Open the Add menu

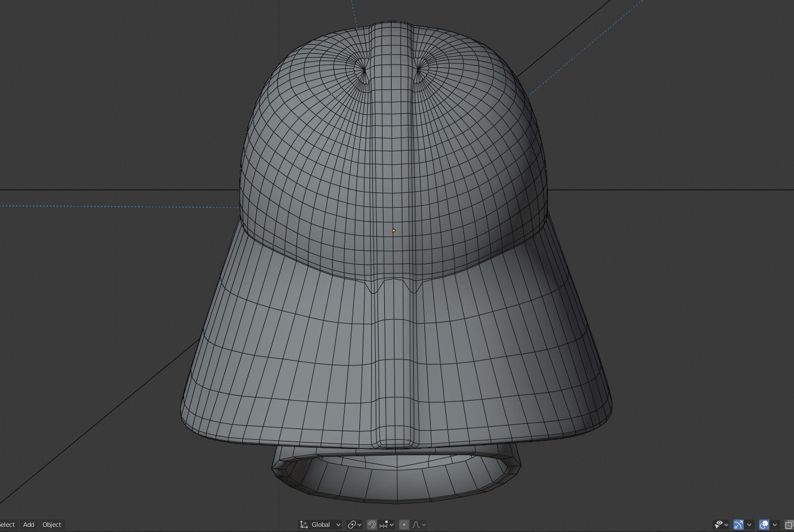[x=28, y=525]
